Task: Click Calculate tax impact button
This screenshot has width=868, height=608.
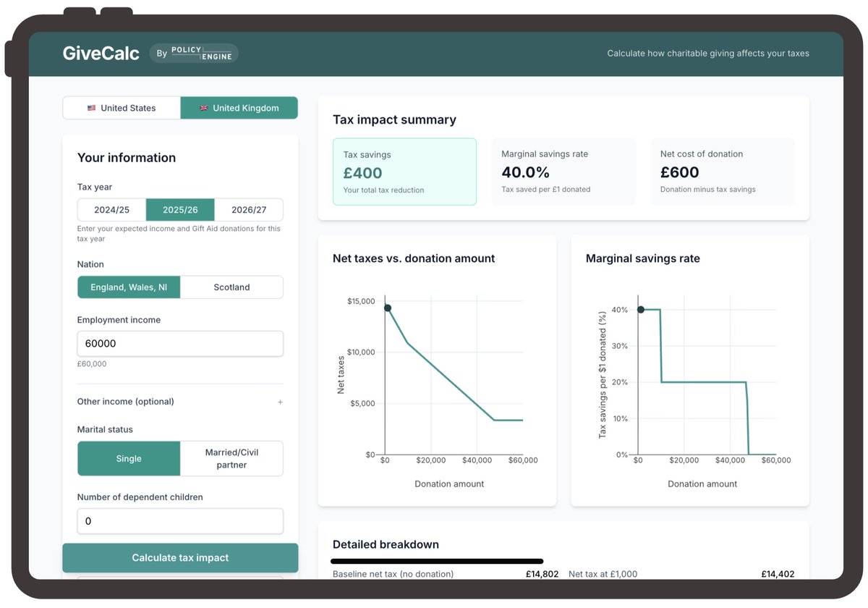Action: click(x=180, y=558)
